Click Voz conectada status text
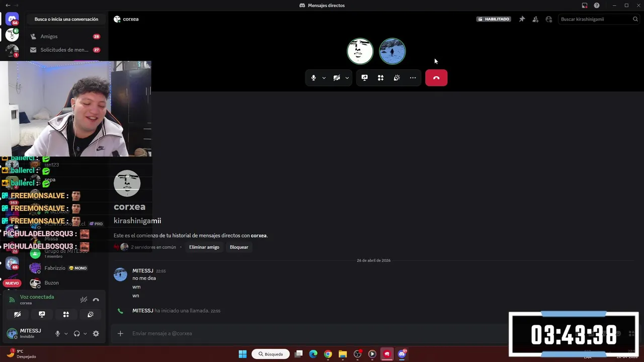 pyautogui.click(x=37, y=297)
